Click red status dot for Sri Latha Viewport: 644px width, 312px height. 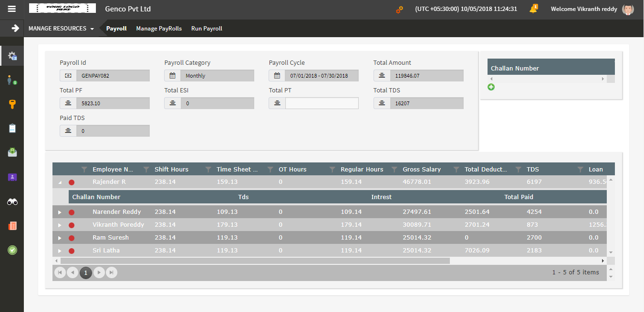pyautogui.click(x=72, y=251)
